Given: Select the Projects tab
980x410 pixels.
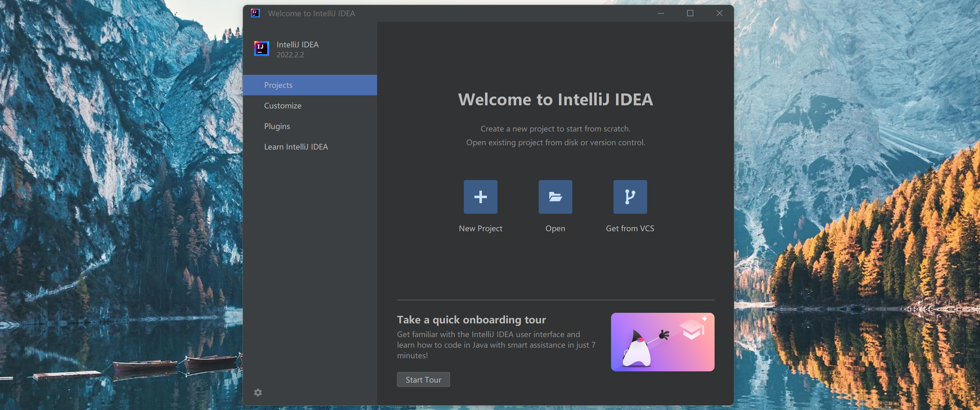Looking at the screenshot, I should 310,85.
